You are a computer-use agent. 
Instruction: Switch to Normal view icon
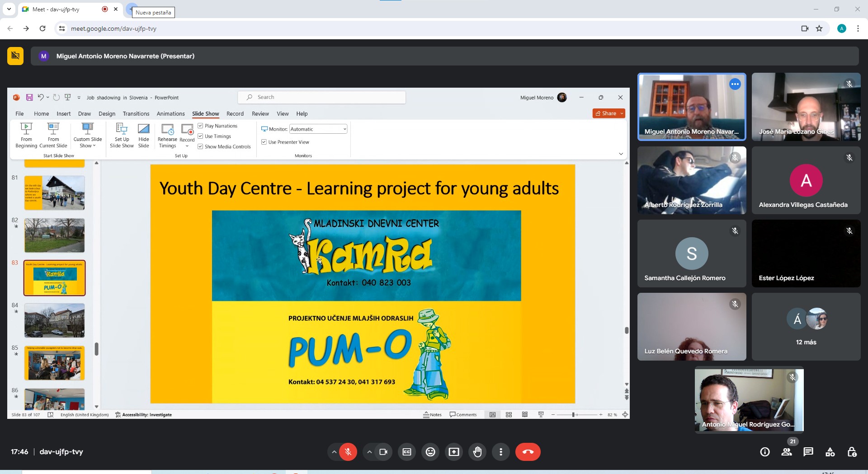coord(493,415)
